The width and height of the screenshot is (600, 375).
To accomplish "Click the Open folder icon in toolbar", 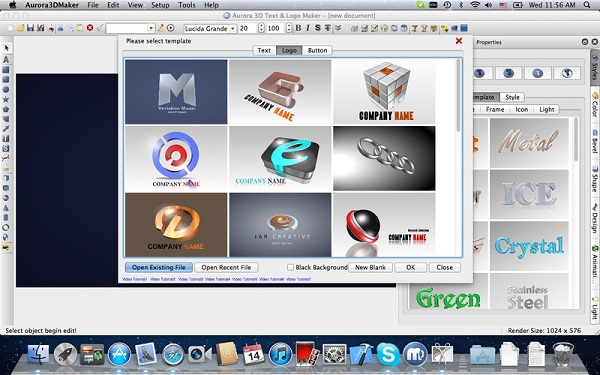I will point(20,28).
